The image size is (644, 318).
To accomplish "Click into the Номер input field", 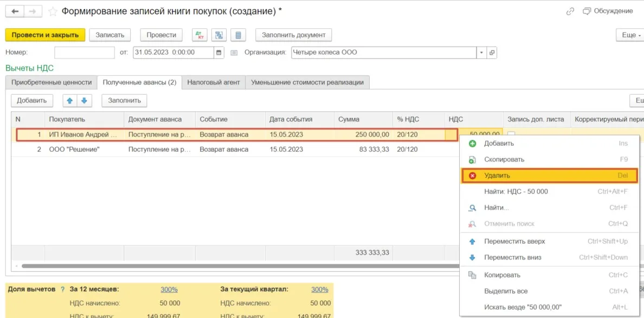I will click(x=84, y=53).
